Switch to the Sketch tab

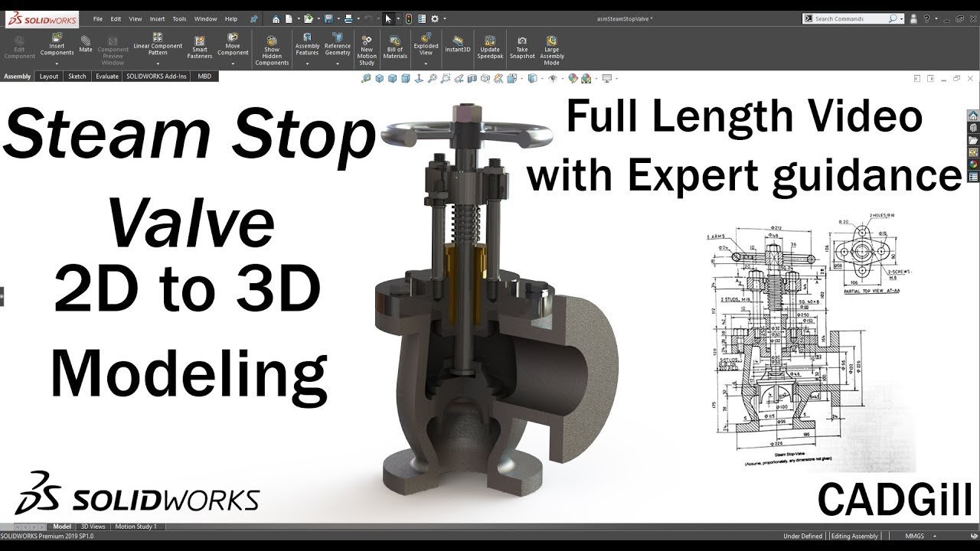pyautogui.click(x=77, y=77)
